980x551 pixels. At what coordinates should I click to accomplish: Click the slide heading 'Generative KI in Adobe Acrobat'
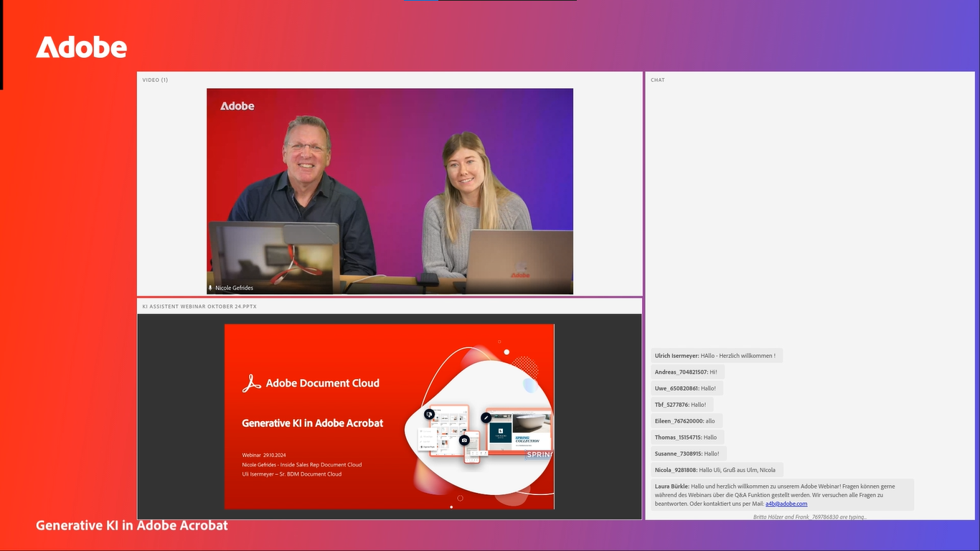[x=313, y=423]
